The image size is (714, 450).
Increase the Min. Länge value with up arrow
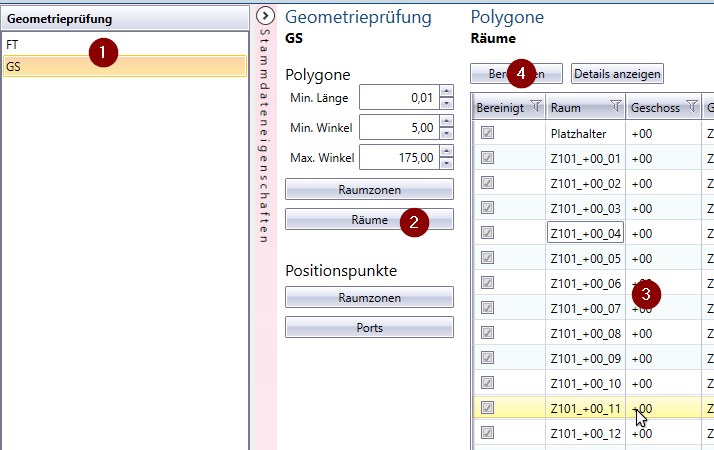pyautogui.click(x=446, y=92)
